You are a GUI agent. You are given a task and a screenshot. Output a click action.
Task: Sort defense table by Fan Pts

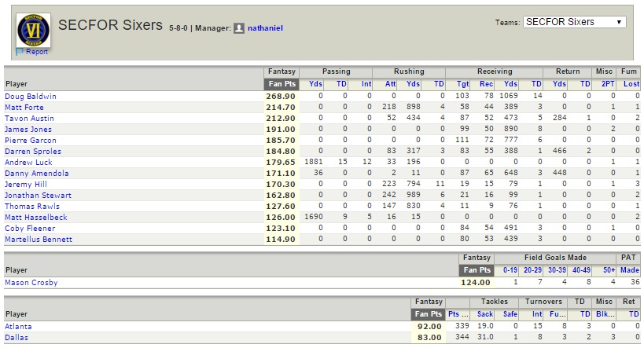click(429, 314)
